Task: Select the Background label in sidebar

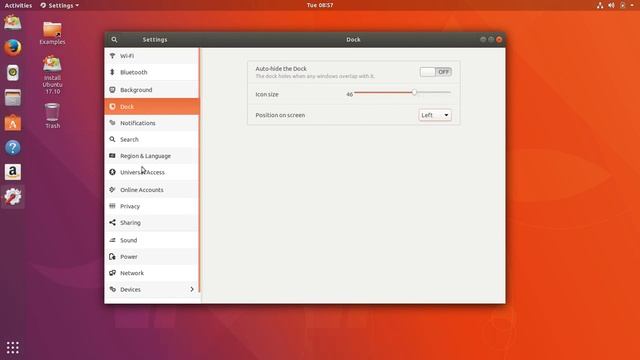Action: pyautogui.click(x=136, y=89)
